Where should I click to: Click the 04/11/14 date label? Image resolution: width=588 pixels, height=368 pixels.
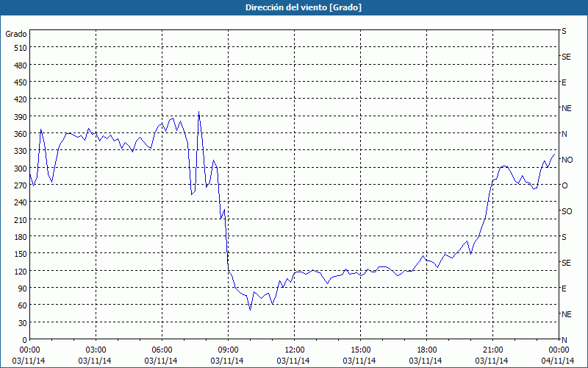pyautogui.click(x=559, y=361)
